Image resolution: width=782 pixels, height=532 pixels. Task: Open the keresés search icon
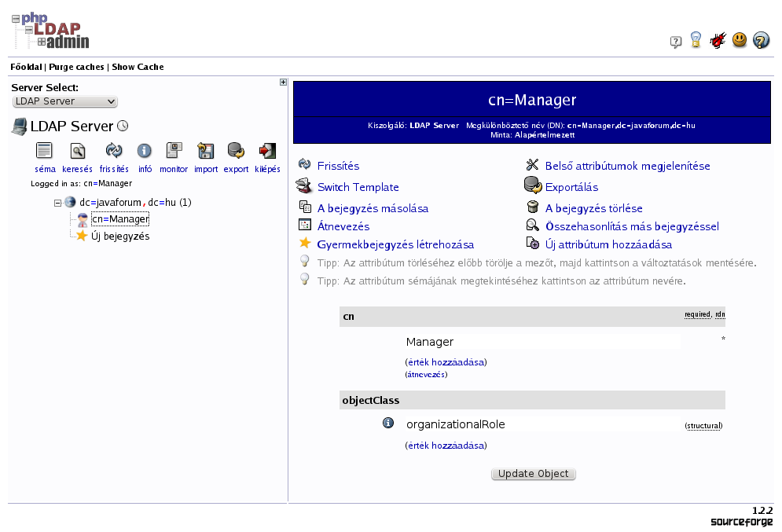pyautogui.click(x=77, y=151)
